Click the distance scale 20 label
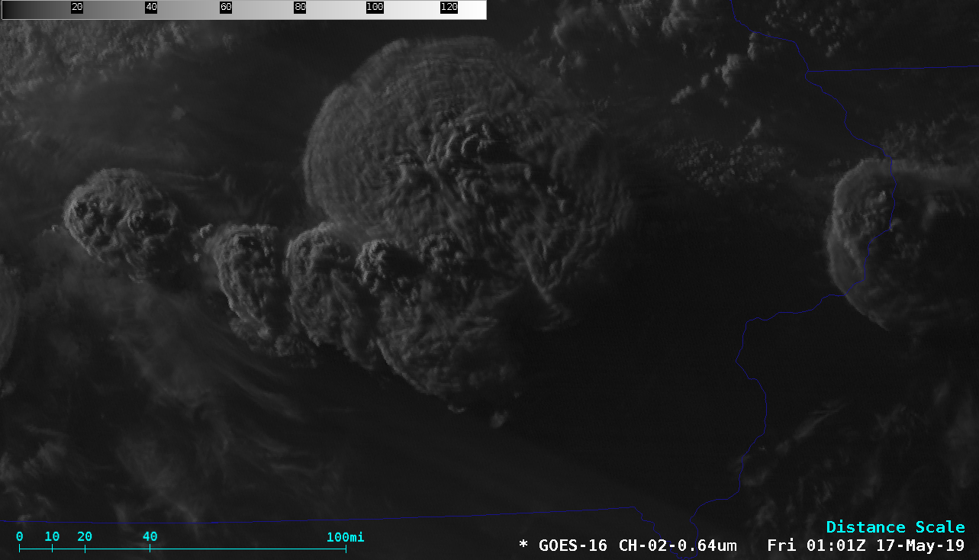Screen dimensions: 979x560 coord(85,536)
